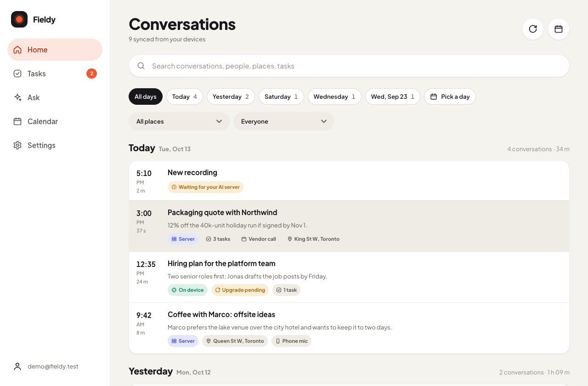The image size is (588, 386).
Task: Click the Vendor call calendar tag
Action: [259, 239]
